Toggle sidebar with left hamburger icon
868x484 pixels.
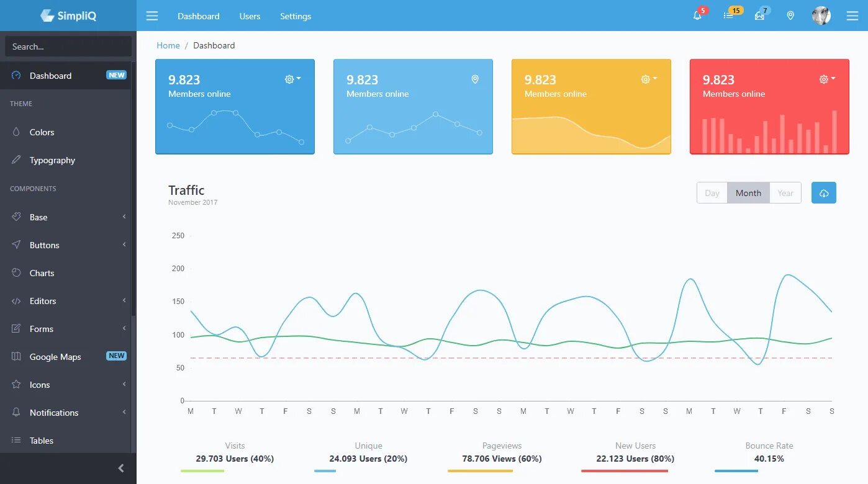pyautogui.click(x=152, y=16)
